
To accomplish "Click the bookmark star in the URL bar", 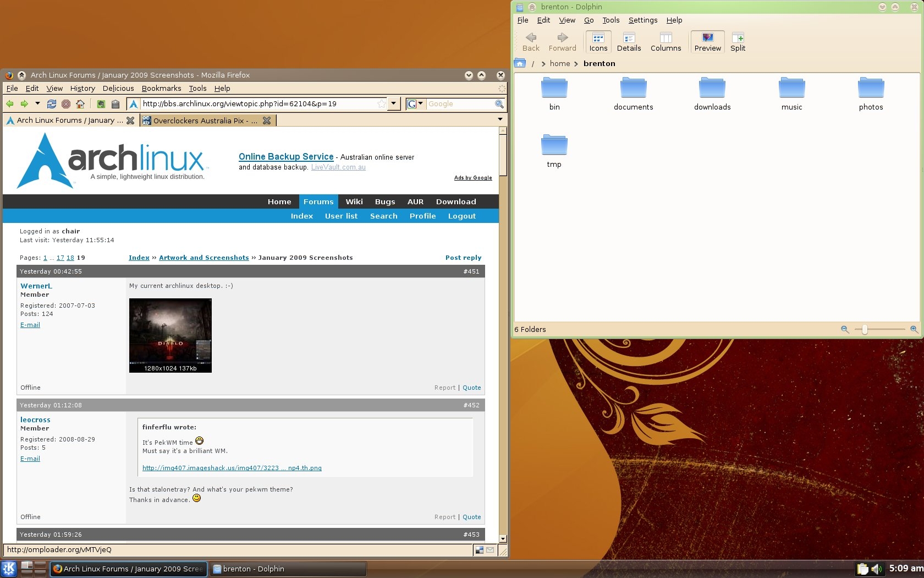I will pyautogui.click(x=381, y=103).
